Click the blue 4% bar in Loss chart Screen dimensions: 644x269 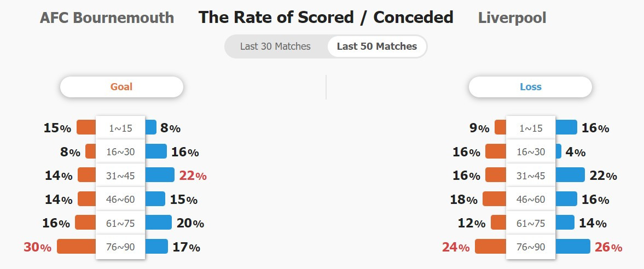[x=558, y=151]
